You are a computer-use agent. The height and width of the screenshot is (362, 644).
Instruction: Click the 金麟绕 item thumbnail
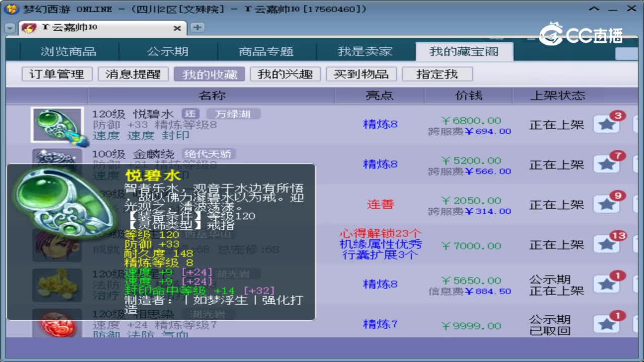[57, 156]
